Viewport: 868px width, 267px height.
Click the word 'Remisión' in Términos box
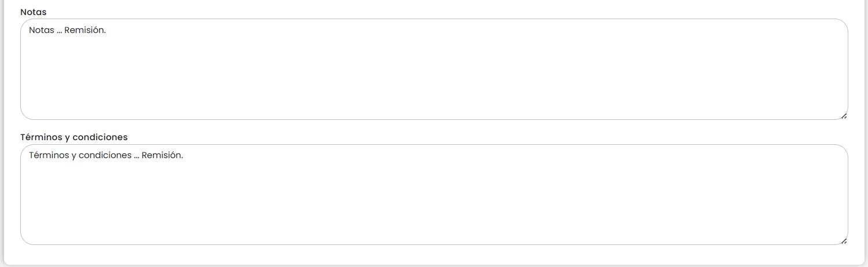[x=162, y=155]
